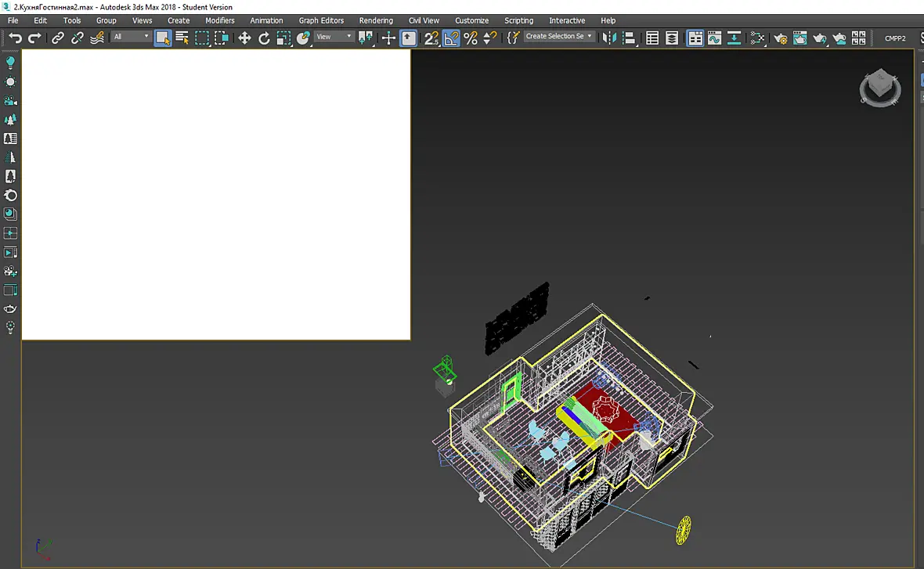Toggle the Spinner Snap button

pos(489,38)
